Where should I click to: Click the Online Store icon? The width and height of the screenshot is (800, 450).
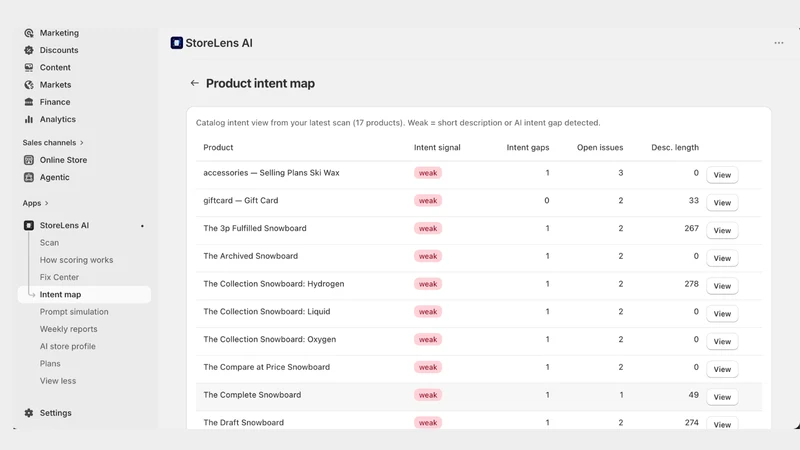pyautogui.click(x=29, y=160)
